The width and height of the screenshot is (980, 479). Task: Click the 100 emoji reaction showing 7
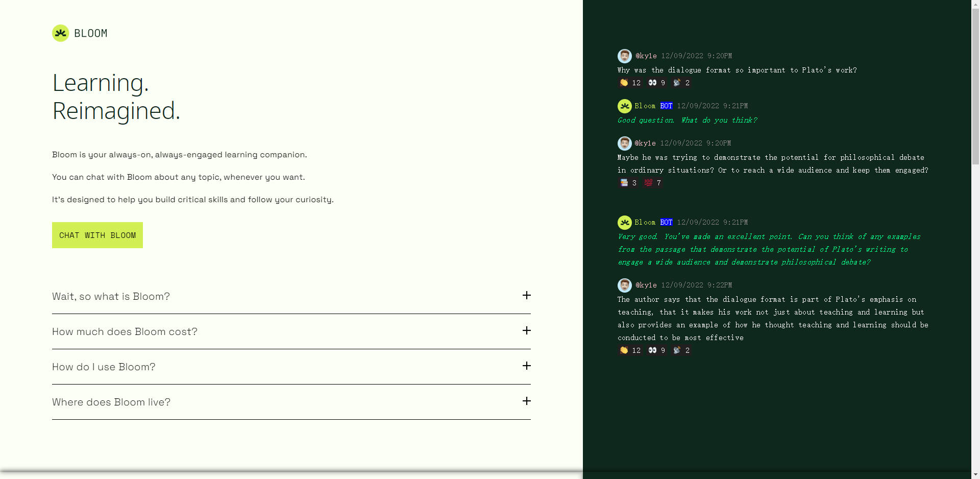pos(652,183)
